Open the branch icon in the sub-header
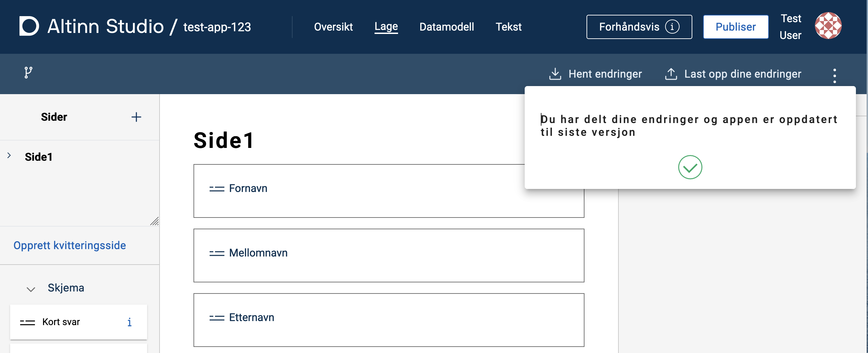 pos(28,73)
